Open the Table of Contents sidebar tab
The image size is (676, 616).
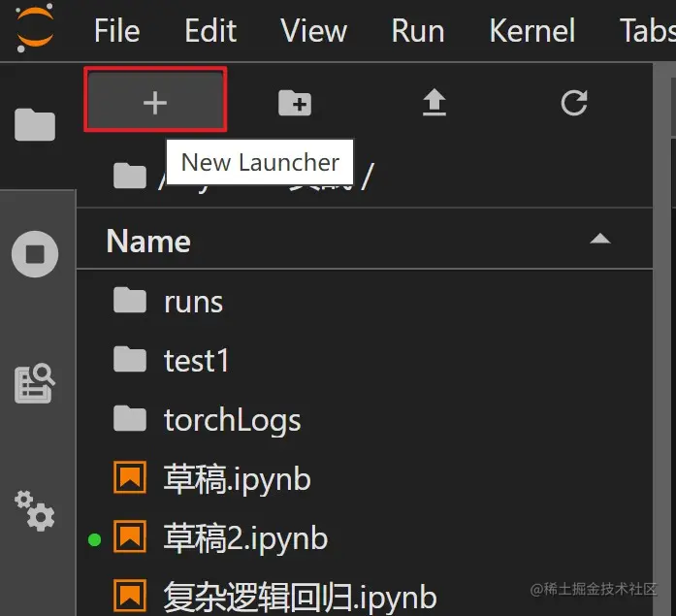(35, 383)
